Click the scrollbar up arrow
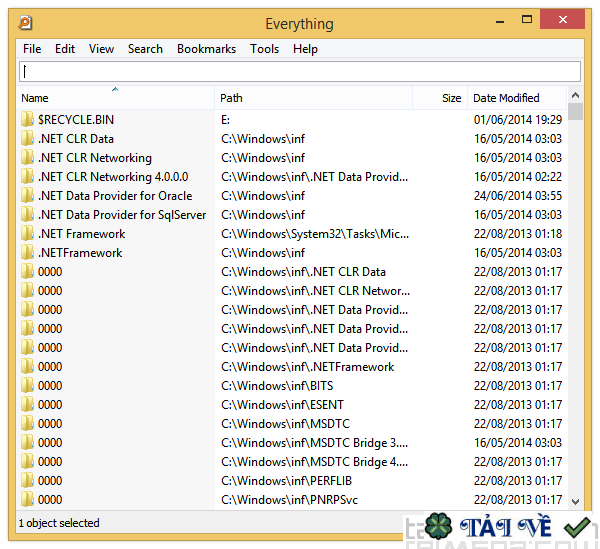Screen dimensions: 600x549 [575, 95]
